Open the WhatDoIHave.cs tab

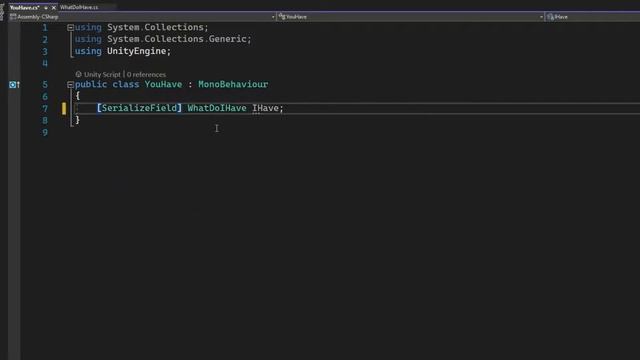click(79, 7)
